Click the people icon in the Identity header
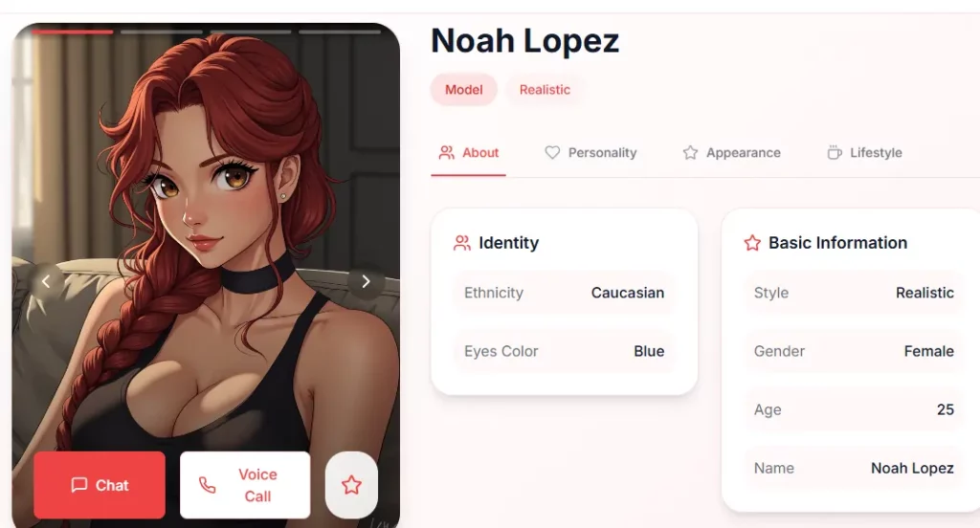This screenshot has height=528, width=980. [x=462, y=242]
